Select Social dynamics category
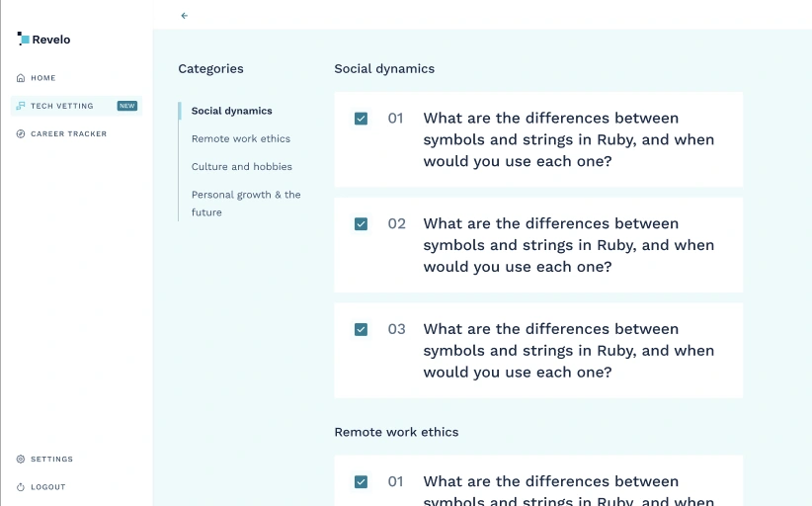The width and height of the screenshot is (812, 506). click(231, 111)
